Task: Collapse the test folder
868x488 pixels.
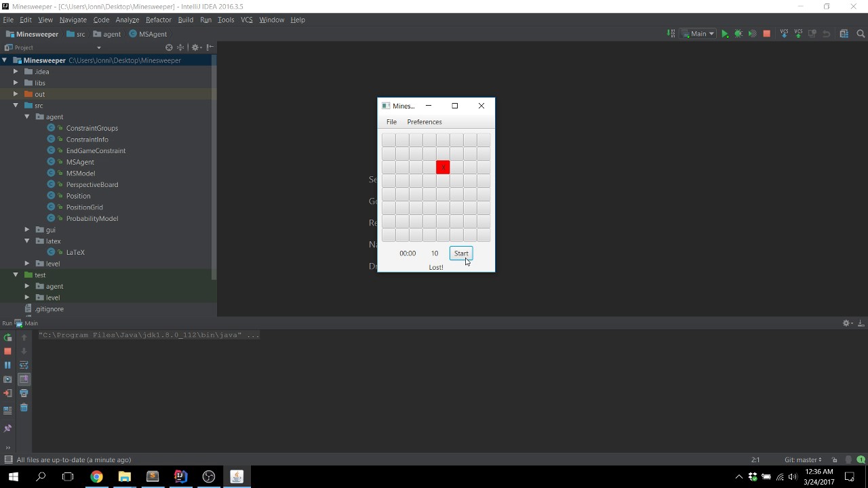Action: point(16,274)
